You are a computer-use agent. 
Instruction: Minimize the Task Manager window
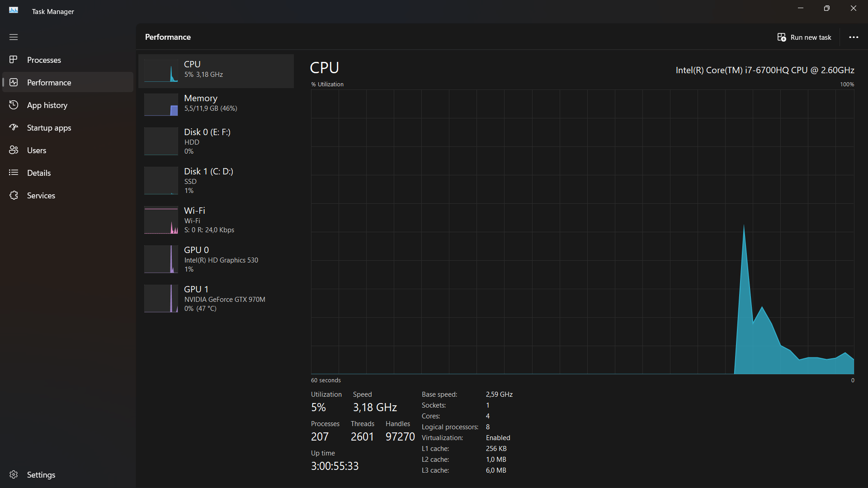801,8
